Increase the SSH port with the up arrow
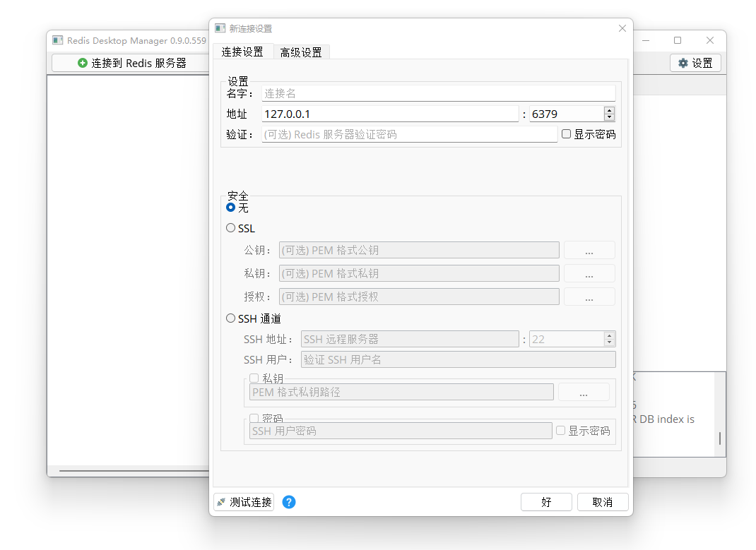 [610, 335]
